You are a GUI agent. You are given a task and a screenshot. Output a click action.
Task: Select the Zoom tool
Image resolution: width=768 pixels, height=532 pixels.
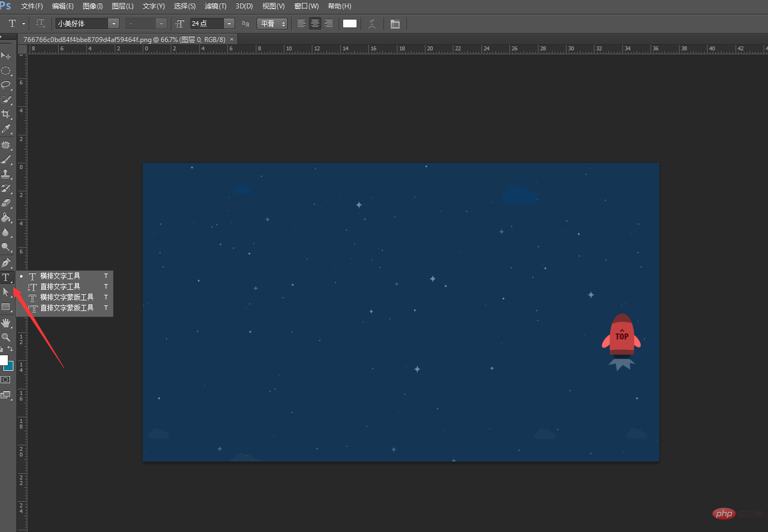(x=6, y=337)
